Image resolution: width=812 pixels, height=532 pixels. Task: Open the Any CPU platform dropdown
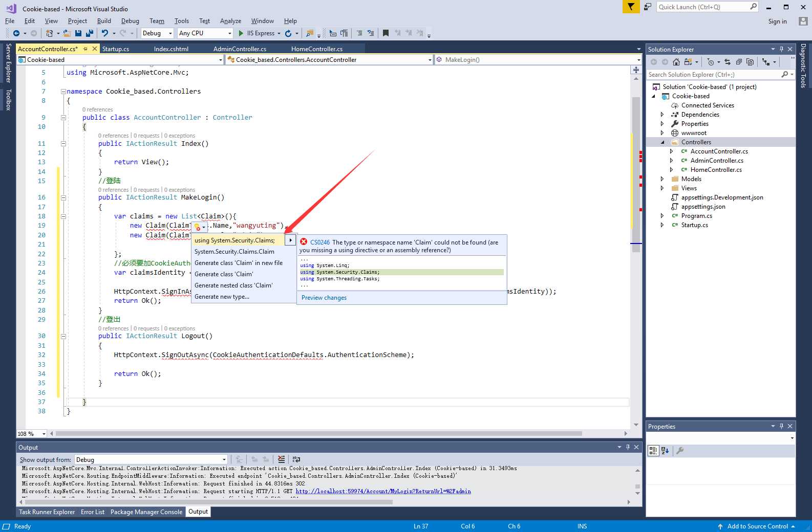coord(205,33)
